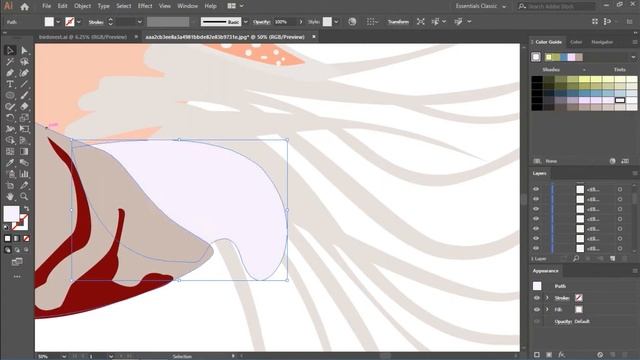
Task: Click the Transform button
Action: click(398, 22)
